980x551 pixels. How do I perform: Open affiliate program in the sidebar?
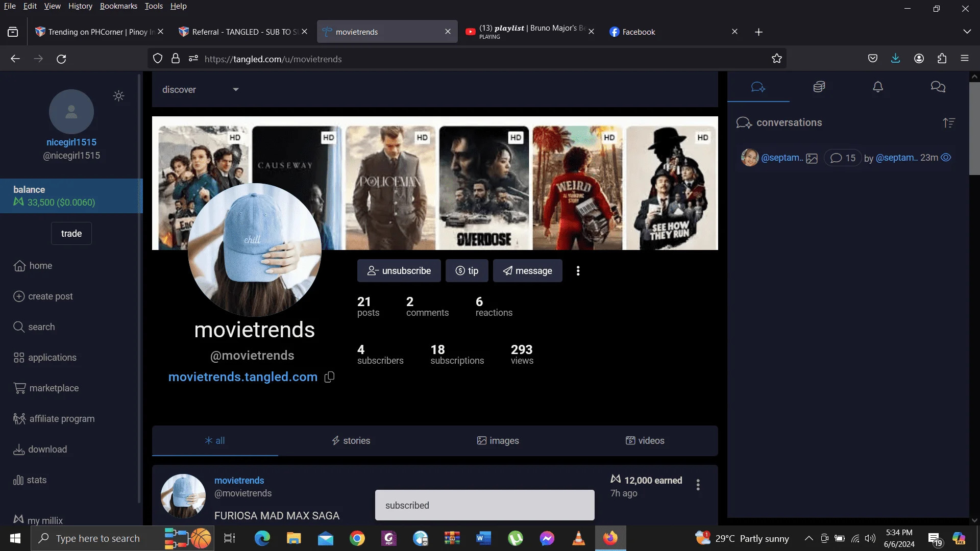(x=54, y=419)
